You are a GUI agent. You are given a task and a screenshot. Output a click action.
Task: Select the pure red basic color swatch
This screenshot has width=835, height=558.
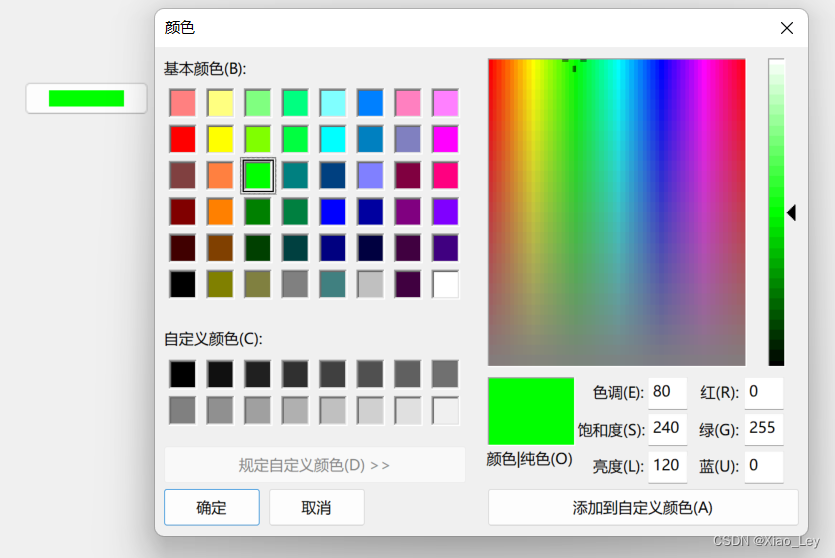[183, 139]
